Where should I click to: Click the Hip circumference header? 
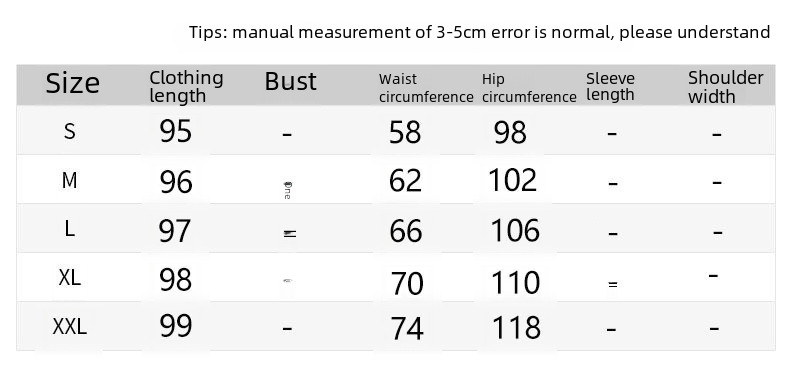point(529,88)
